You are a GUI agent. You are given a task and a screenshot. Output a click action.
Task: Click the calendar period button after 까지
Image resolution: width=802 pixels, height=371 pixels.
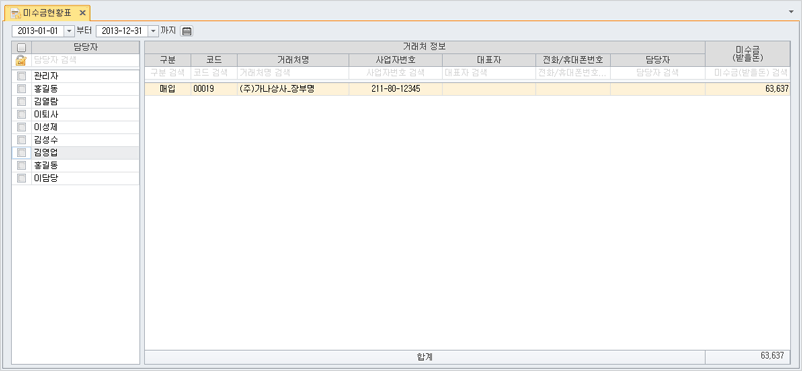click(187, 31)
